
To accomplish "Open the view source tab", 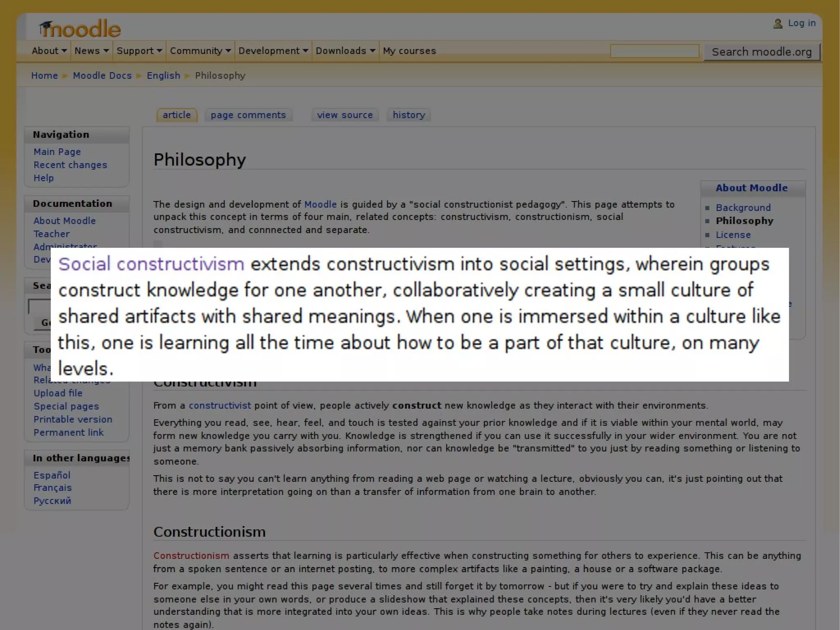I will coord(345,115).
